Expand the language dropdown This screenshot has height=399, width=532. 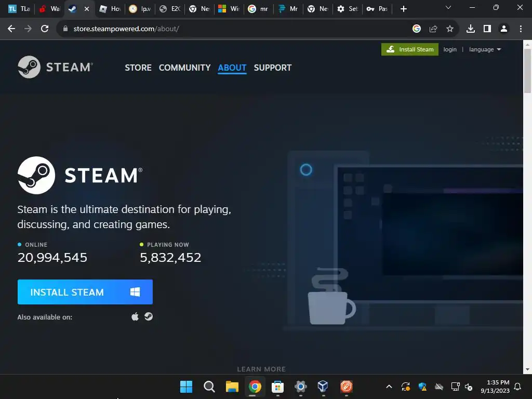[485, 49]
